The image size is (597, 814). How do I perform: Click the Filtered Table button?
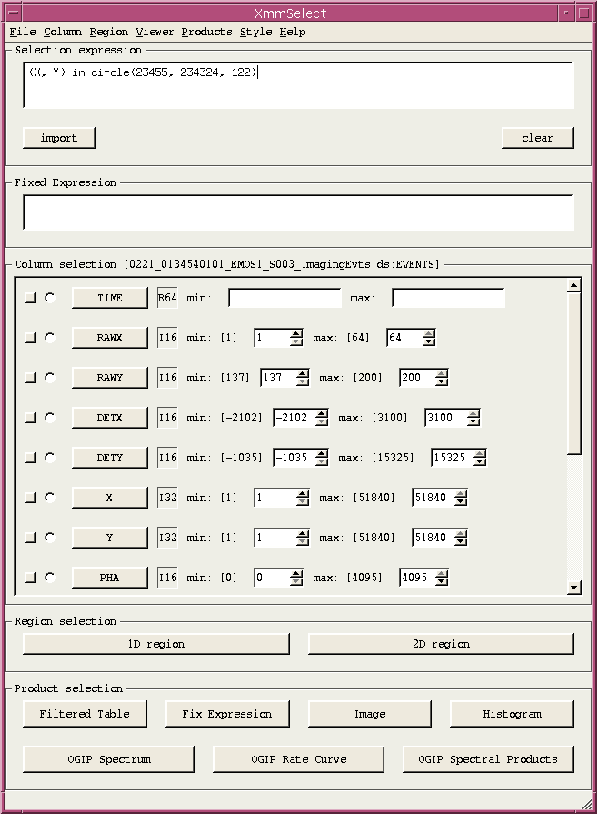pyautogui.click(x=85, y=714)
